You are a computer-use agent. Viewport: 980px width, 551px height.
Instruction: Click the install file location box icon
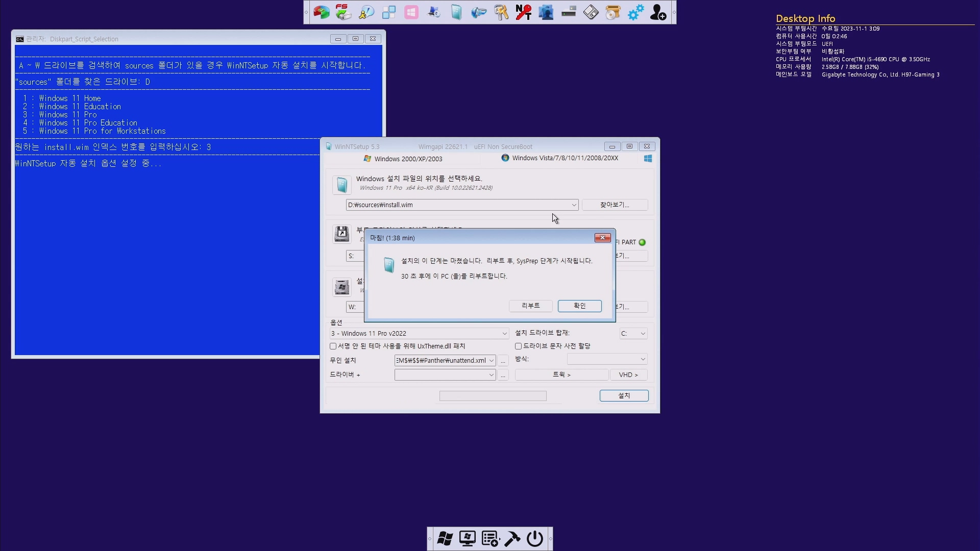341,185
